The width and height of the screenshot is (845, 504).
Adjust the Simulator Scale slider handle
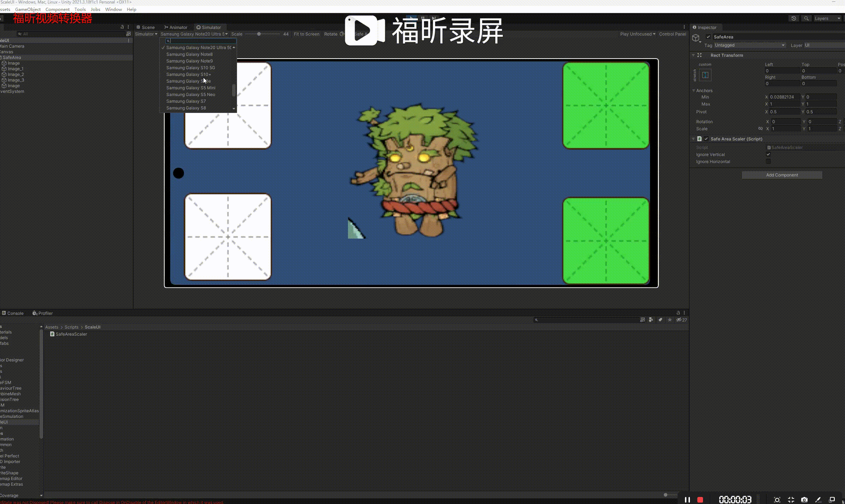[259, 34]
